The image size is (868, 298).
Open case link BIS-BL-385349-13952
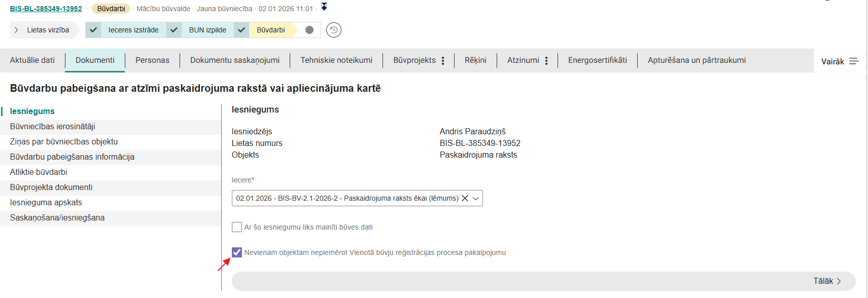point(46,9)
